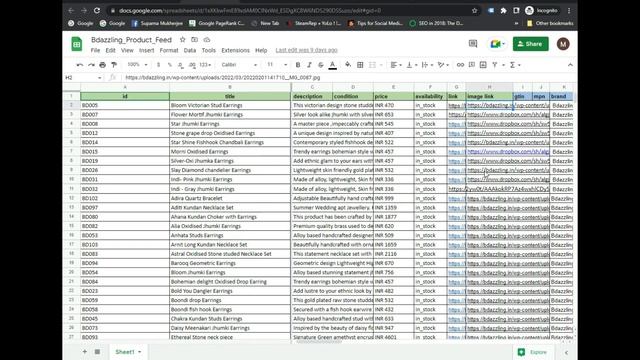Open the fill color picker
The image size is (640, 360).
(x=348, y=65)
